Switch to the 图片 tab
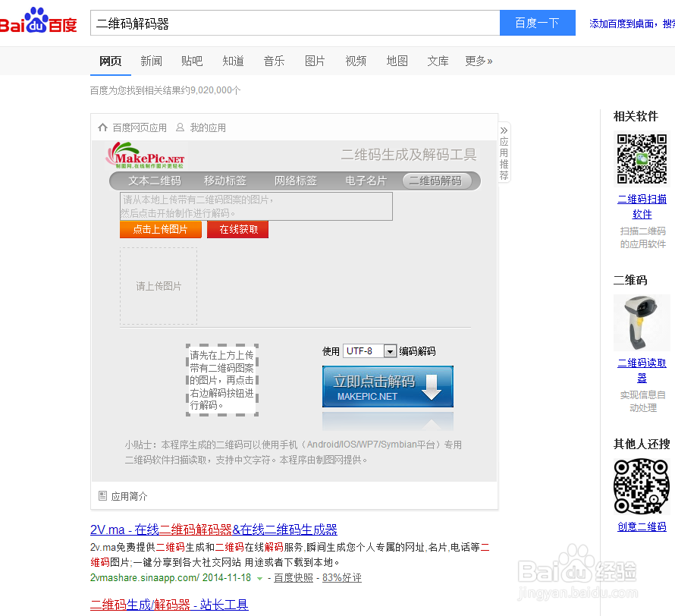Viewport: 675px width, 616px height. tap(315, 61)
